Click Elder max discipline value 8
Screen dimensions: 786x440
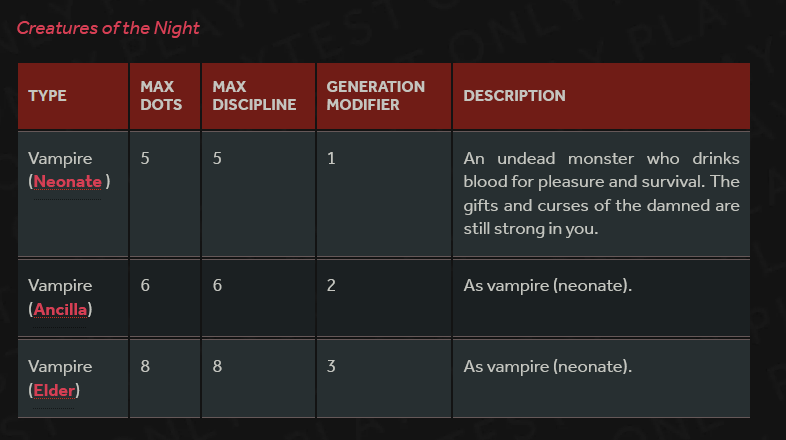click(x=217, y=366)
